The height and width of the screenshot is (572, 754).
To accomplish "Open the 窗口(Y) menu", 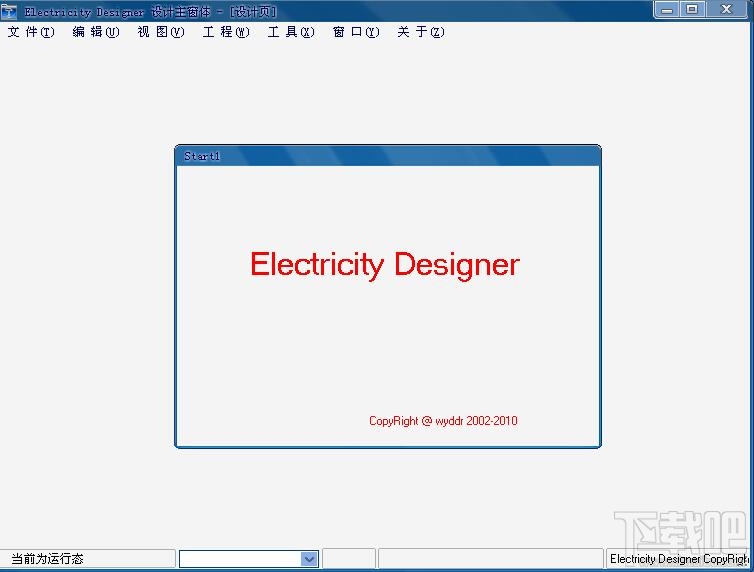I will (x=356, y=32).
